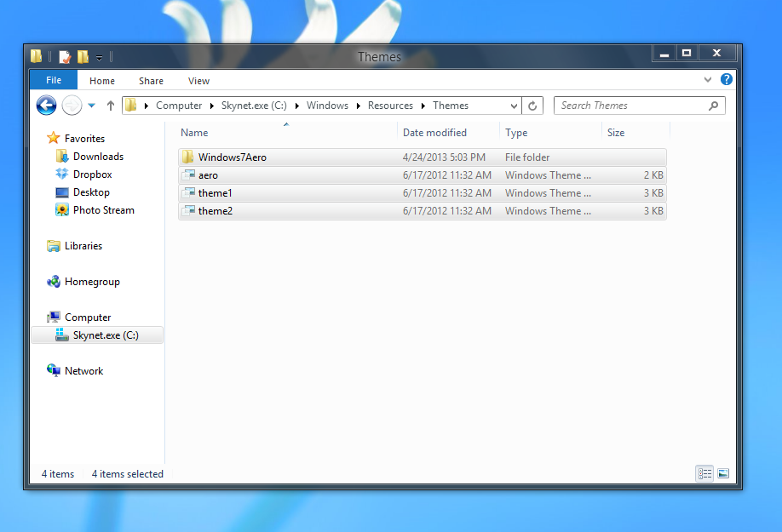Viewport: 782px width, 532px height.
Task: Open the View ribbon tab
Action: 198,81
